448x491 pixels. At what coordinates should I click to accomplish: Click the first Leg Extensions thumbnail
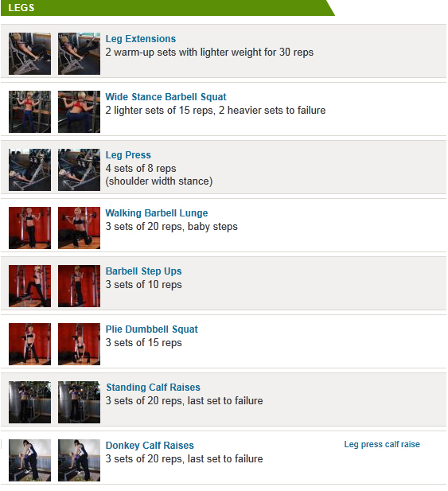[x=29, y=53]
